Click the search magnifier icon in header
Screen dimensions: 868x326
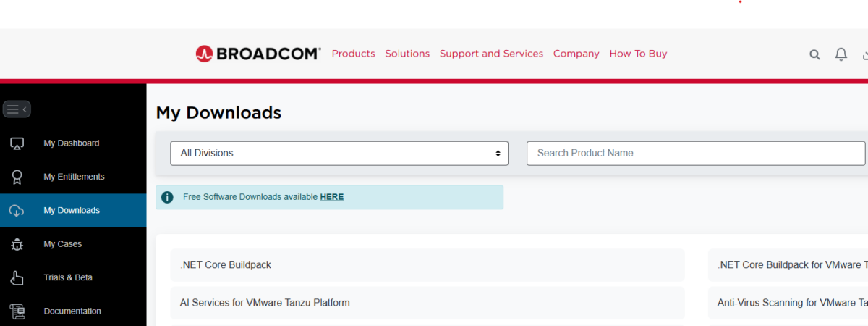(814, 54)
